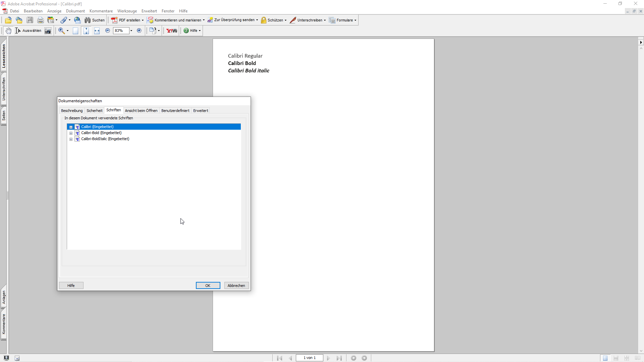The image size is (644, 362).
Task: Click the Fit Width icon
Action: [97, 31]
